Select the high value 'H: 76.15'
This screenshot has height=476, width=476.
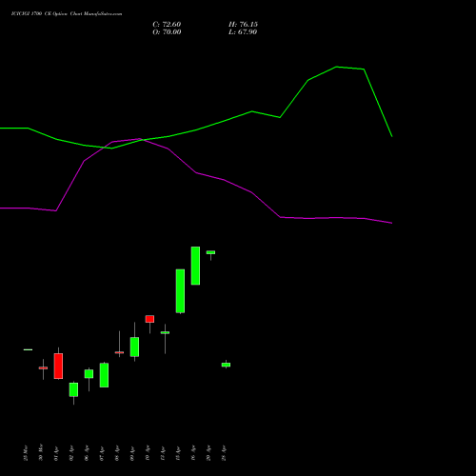tap(243, 25)
